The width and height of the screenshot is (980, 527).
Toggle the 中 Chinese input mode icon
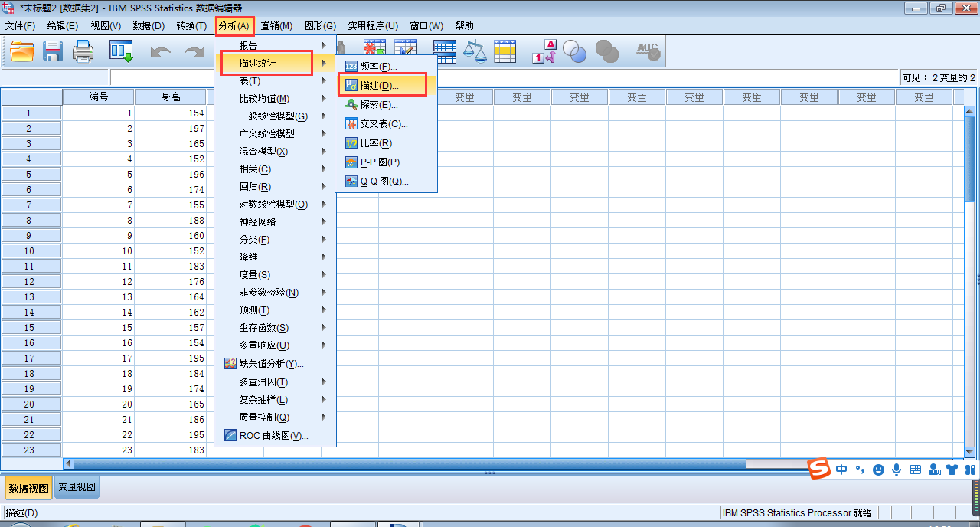[841, 470]
